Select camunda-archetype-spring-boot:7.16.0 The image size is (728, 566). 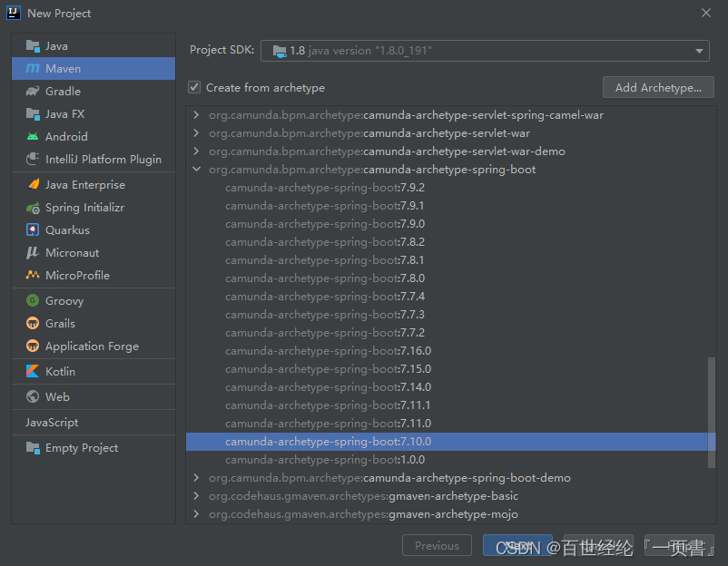[x=329, y=350]
